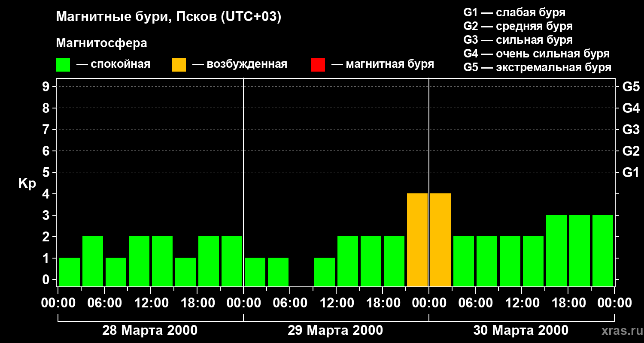Click the '— возбужденная' legend label
The height and width of the screenshot is (343, 644).
tap(240, 64)
